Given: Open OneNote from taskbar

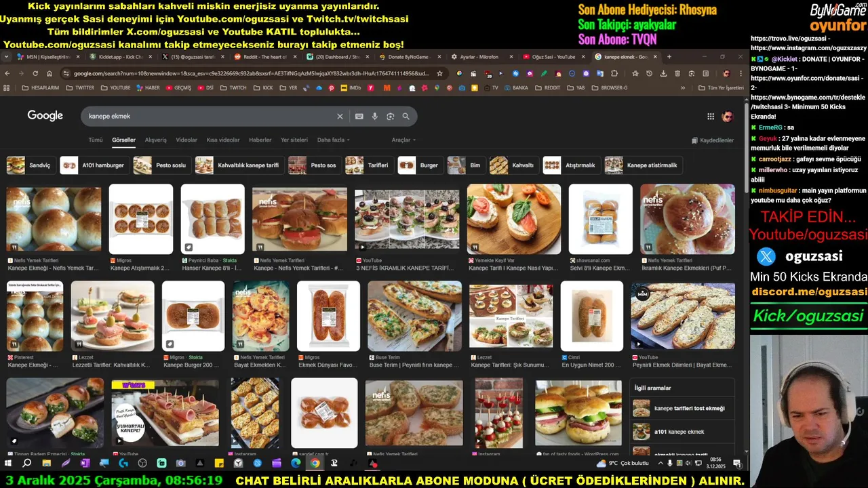Looking at the screenshot, I should point(85,464).
